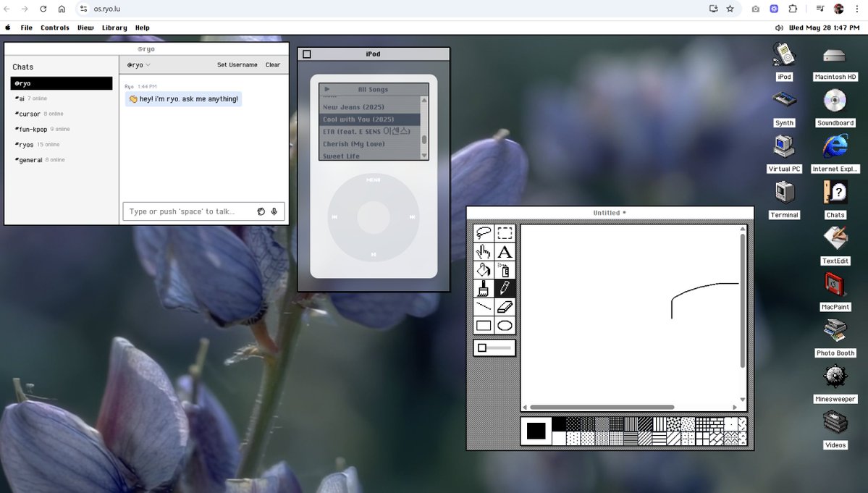Open the File menu
Viewport: 868px width, 493px height.
pos(27,28)
